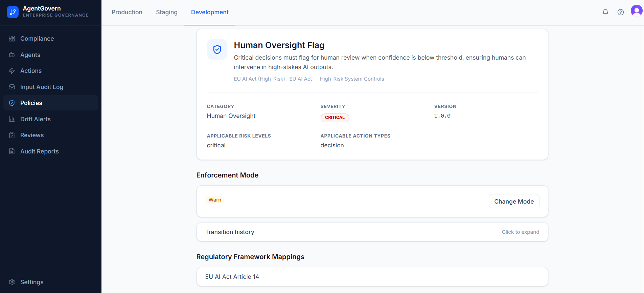The image size is (644, 293).
Task: Click the Policies shield icon in sidebar
Action: pos(12,103)
